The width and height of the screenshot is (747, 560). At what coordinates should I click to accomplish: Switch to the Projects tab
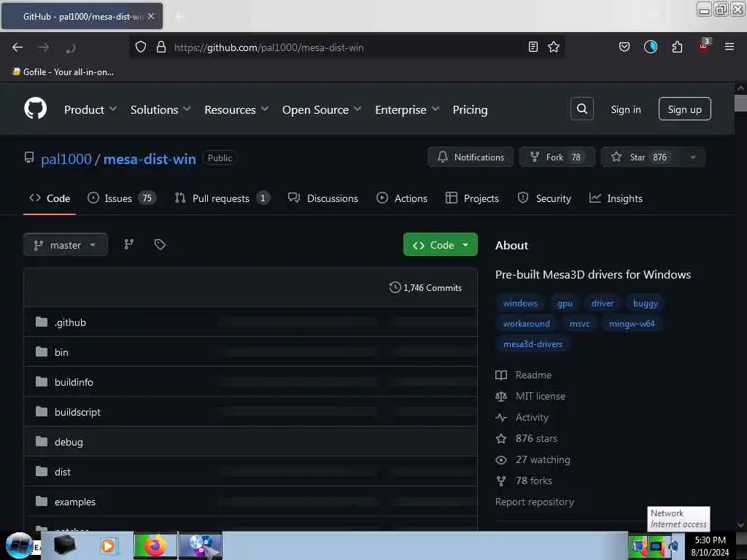(472, 198)
